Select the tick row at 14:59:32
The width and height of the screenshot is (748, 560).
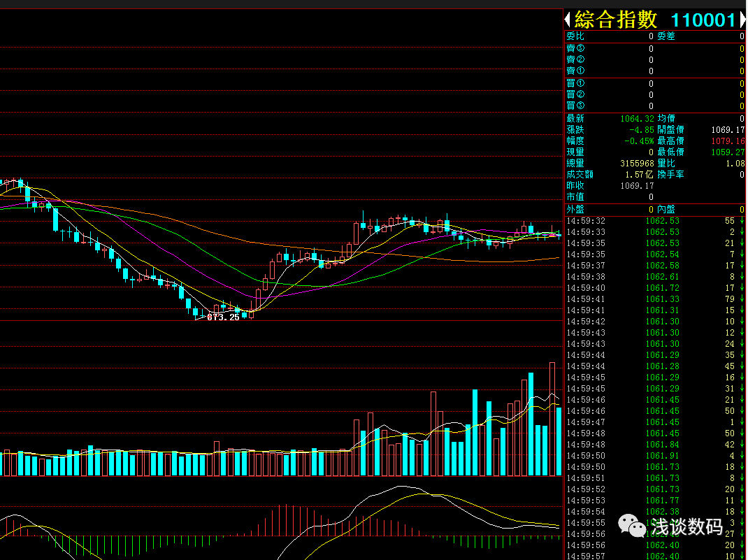pyautogui.click(x=656, y=221)
